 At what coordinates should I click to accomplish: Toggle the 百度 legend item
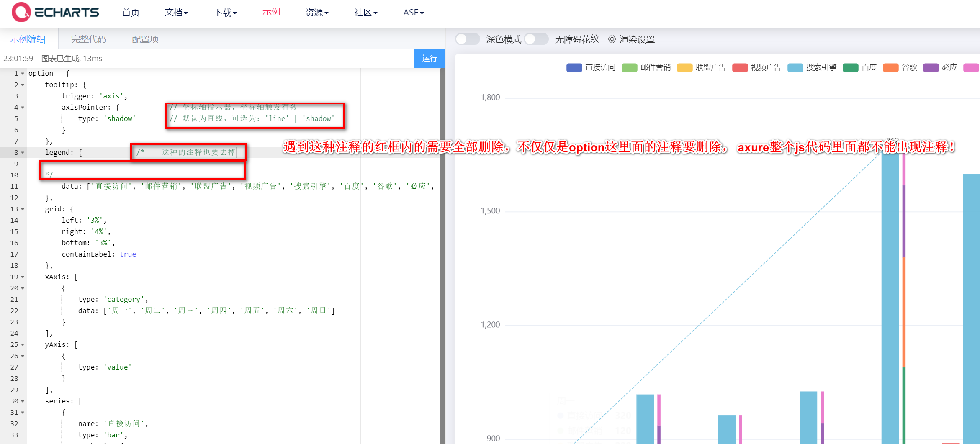click(x=859, y=67)
